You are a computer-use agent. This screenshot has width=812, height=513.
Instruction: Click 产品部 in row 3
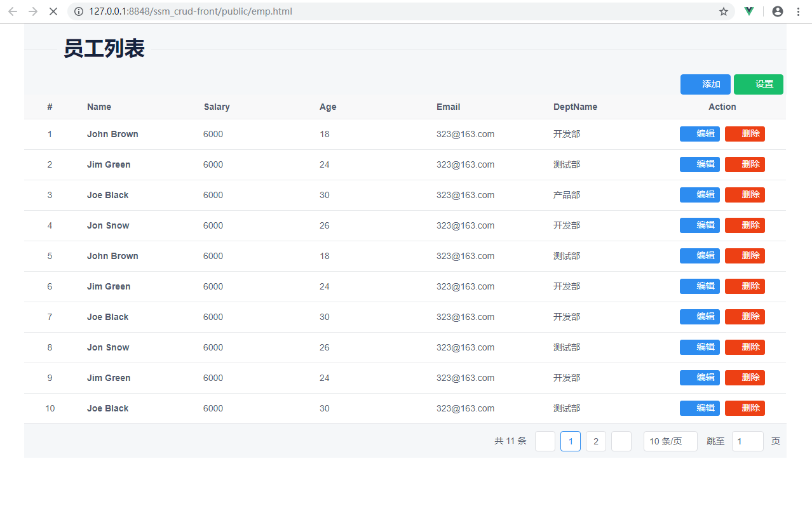coord(567,195)
